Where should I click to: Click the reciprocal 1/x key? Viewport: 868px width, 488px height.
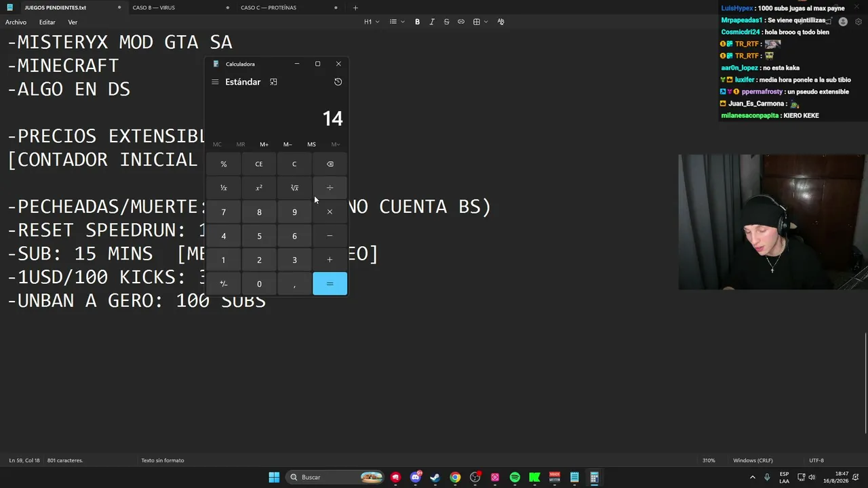pos(224,188)
